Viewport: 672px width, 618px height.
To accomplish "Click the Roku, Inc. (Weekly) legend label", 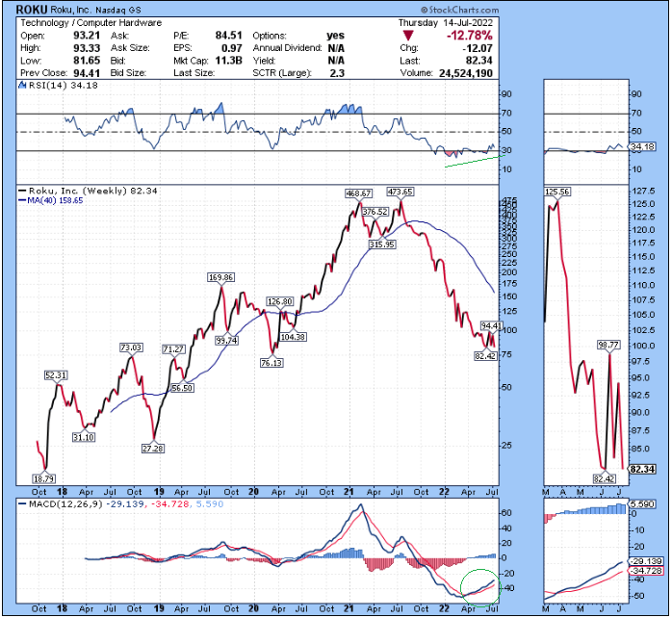I will [89, 192].
